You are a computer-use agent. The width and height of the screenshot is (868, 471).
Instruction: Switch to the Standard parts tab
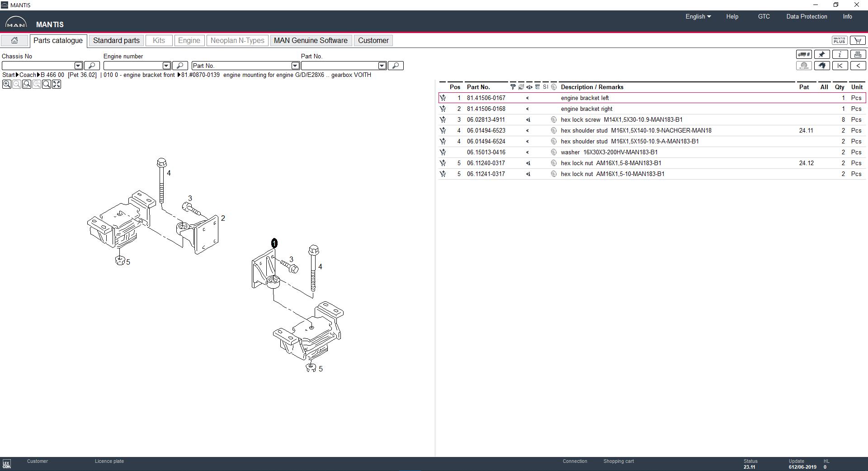coord(116,40)
